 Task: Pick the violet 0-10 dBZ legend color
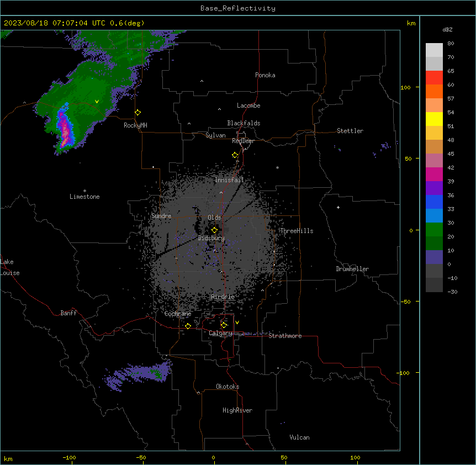pyautogui.click(x=434, y=257)
